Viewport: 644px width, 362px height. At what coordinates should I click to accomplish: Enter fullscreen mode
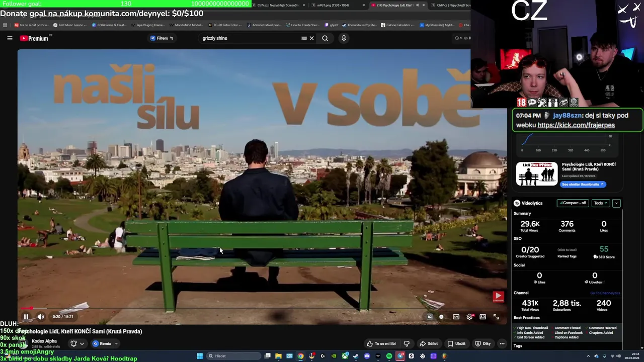496,317
